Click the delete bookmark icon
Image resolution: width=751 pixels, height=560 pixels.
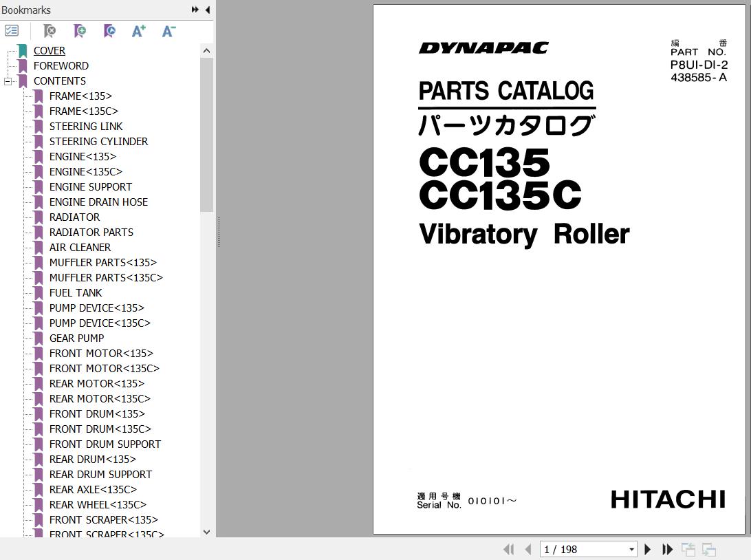tap(50, 31)
